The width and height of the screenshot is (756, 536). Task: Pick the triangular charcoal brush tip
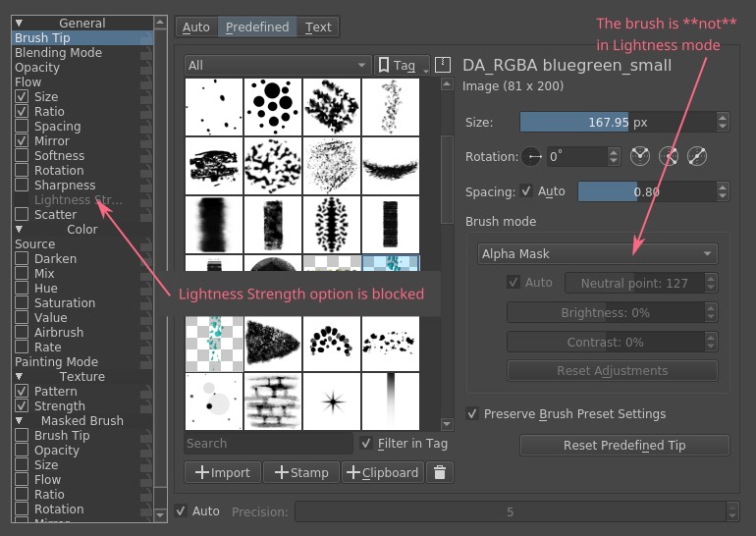273,342
